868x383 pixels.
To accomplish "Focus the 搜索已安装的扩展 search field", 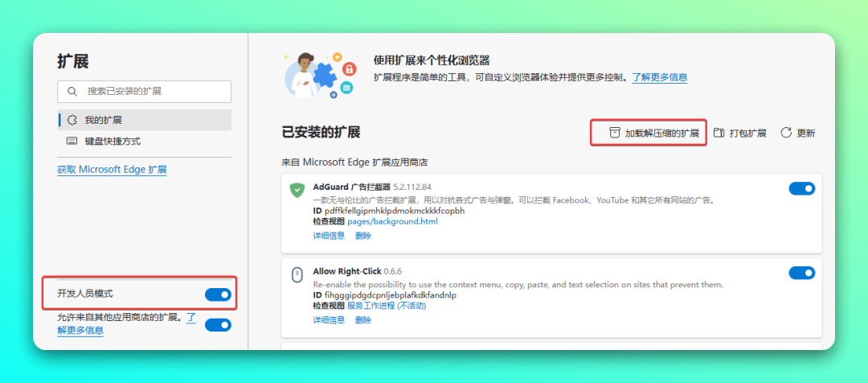I will point(153,92).
